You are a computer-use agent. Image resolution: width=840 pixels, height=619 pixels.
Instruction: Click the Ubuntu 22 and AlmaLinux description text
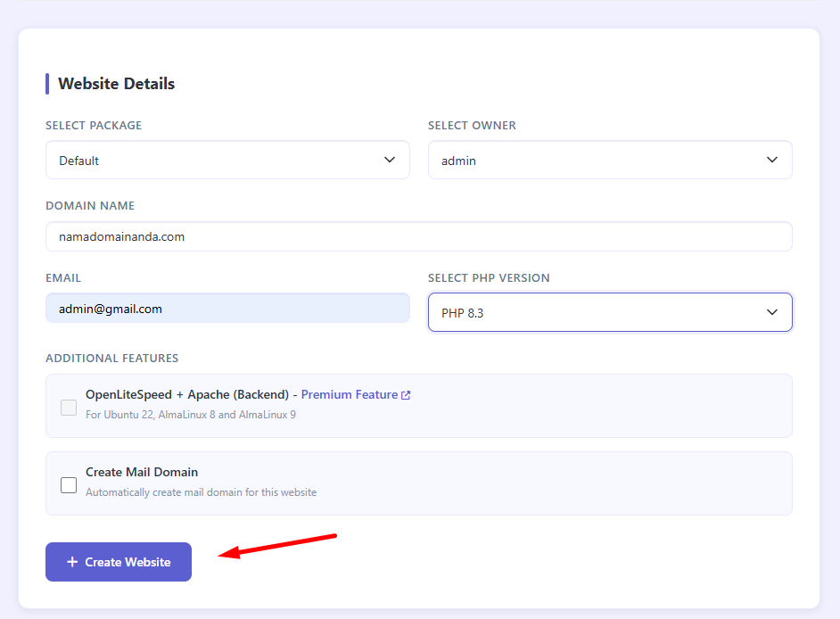coord(190,415)
